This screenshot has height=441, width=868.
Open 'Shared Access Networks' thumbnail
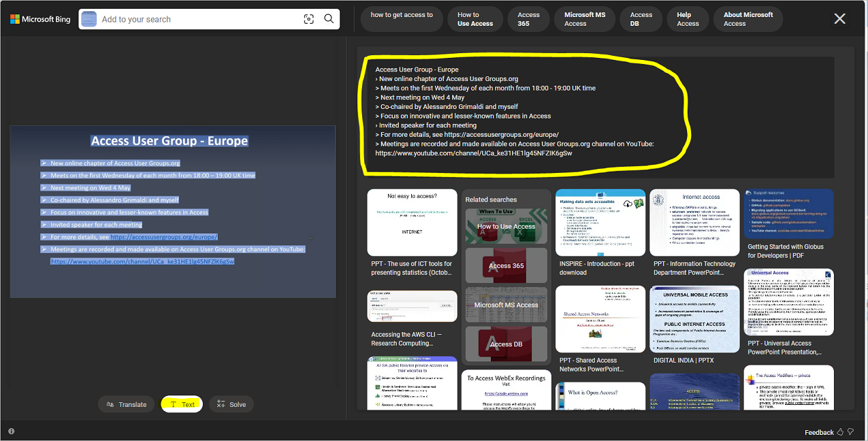600,319
